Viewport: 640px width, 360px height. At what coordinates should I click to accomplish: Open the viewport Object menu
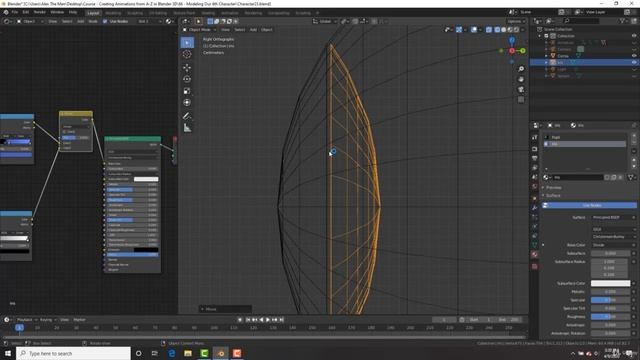click(x=267, y=30)
